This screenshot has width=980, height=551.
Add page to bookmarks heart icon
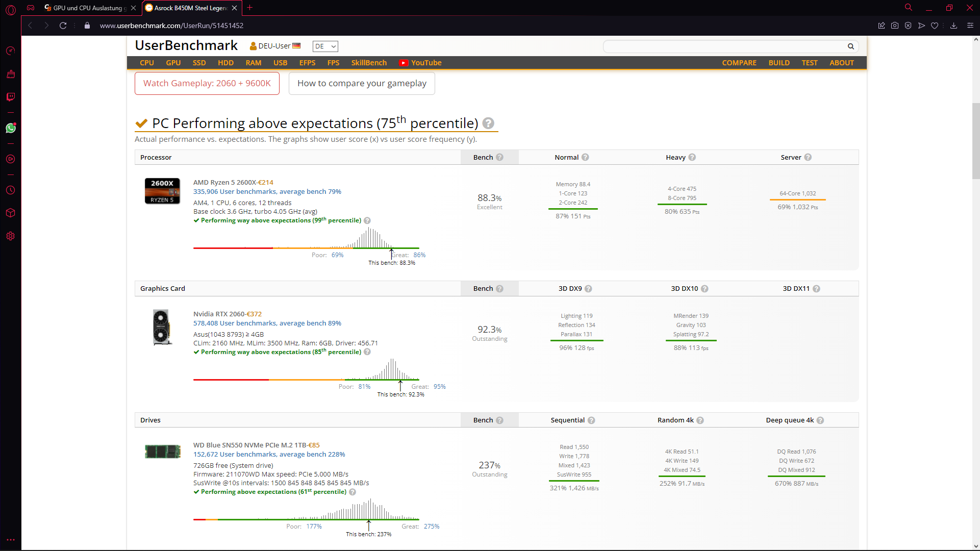click(935, 26)
